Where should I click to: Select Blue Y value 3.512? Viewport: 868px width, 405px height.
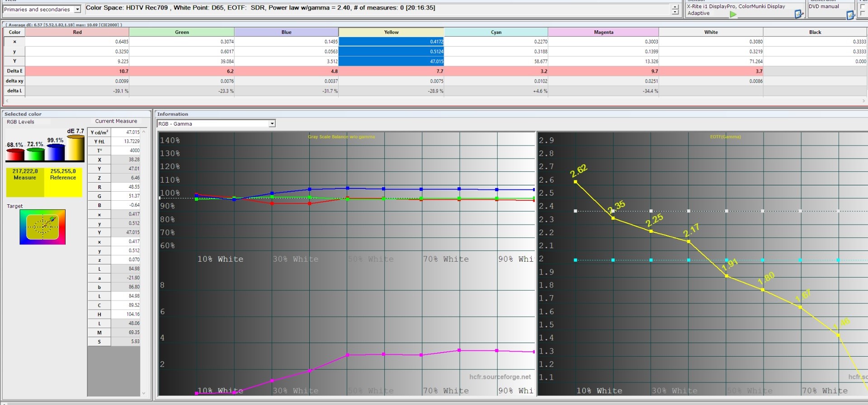[286, 61]
